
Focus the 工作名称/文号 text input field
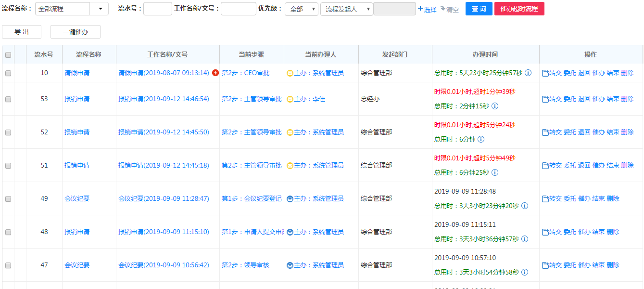[238, 9]
